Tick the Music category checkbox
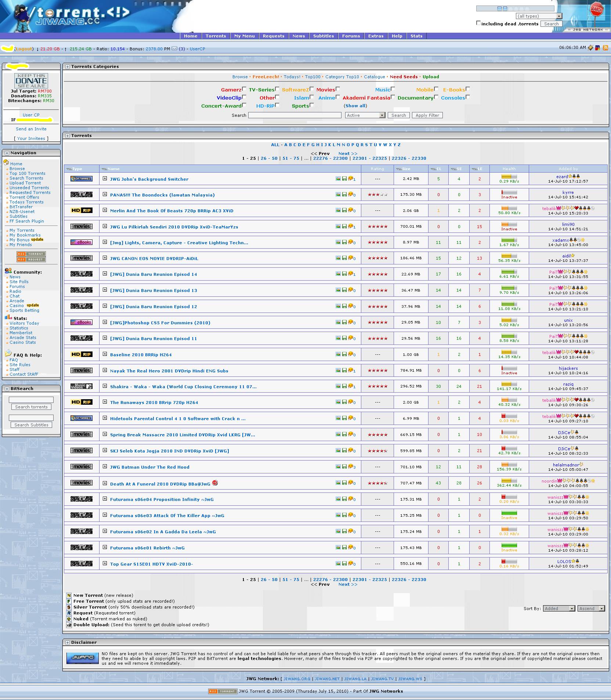Viewport: 611px width, 700px height. coord(393,89)
